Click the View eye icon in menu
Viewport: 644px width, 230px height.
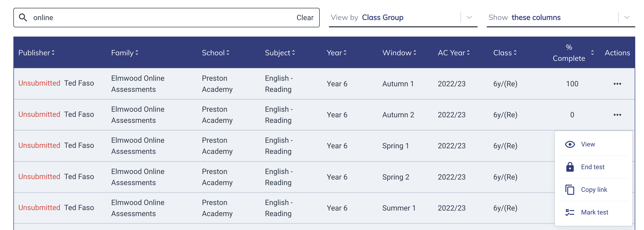tap(570, 144)
